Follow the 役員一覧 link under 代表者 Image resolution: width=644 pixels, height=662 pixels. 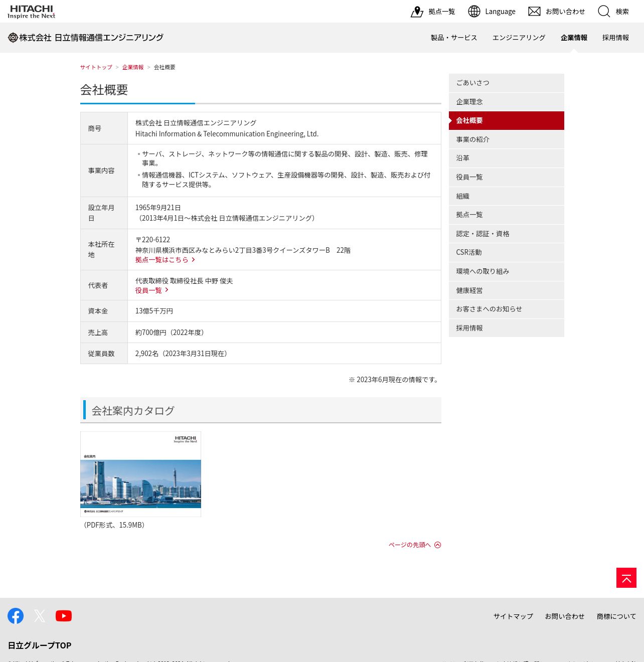point(148,290)
